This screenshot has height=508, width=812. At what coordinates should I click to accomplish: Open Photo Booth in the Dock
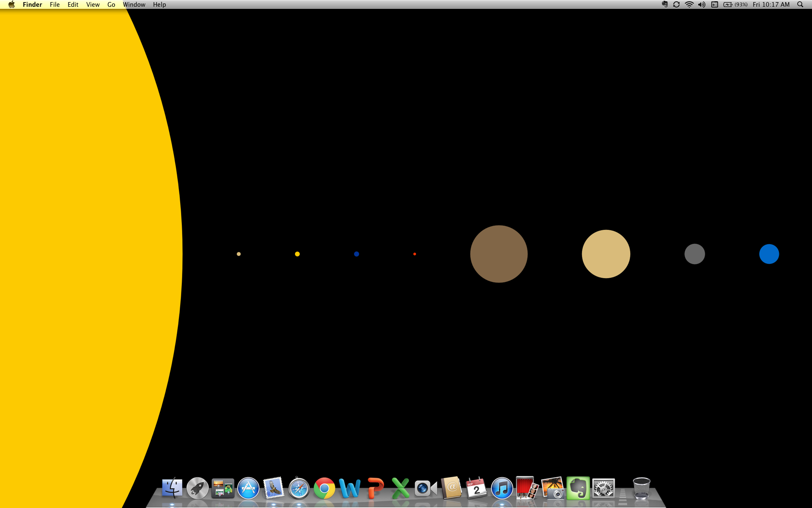coord(527,488)
